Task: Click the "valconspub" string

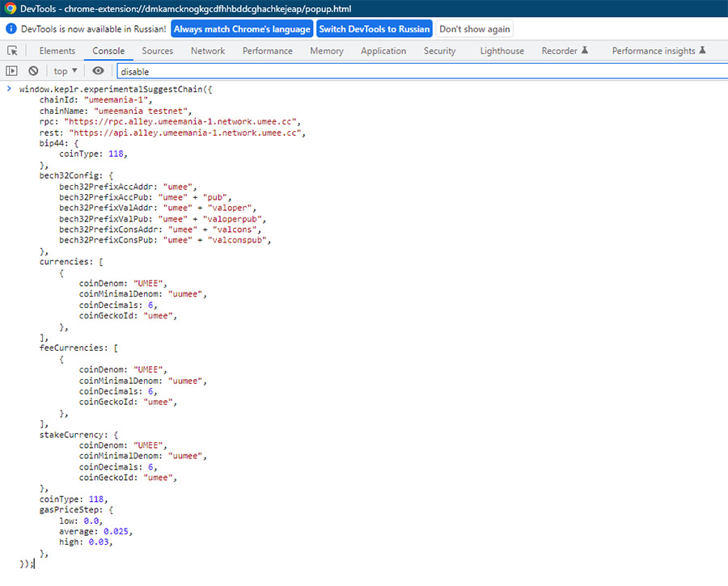Action: tap(237, 240)
